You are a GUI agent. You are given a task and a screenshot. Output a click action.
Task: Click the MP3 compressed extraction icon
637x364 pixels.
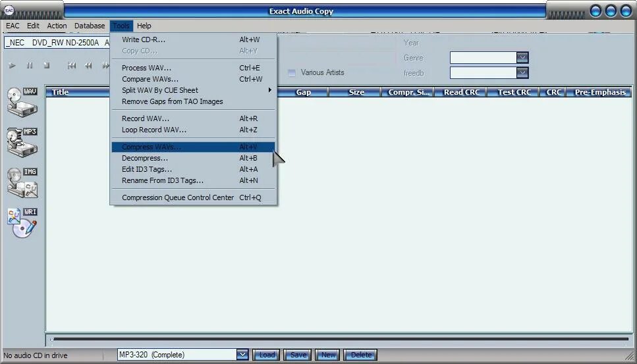click(22, 142)
